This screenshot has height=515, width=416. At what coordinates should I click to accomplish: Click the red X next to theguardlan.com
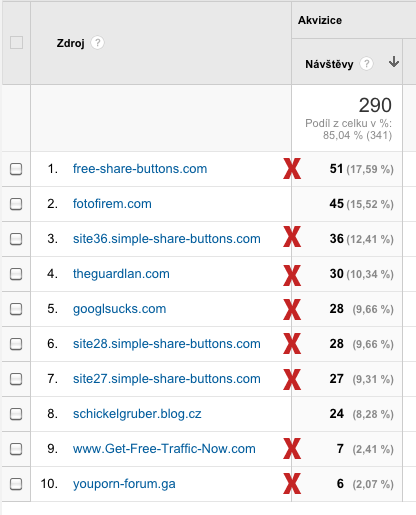(292, 275)
